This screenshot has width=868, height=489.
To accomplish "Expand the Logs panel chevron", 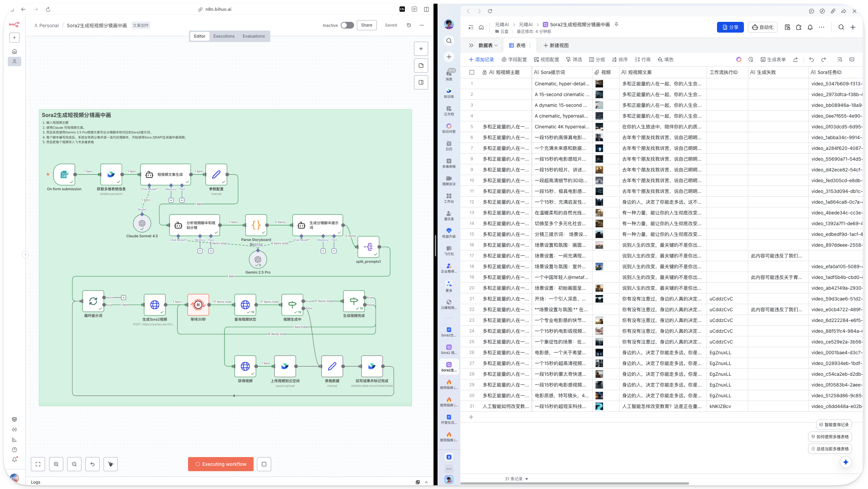I will (426, 482).
